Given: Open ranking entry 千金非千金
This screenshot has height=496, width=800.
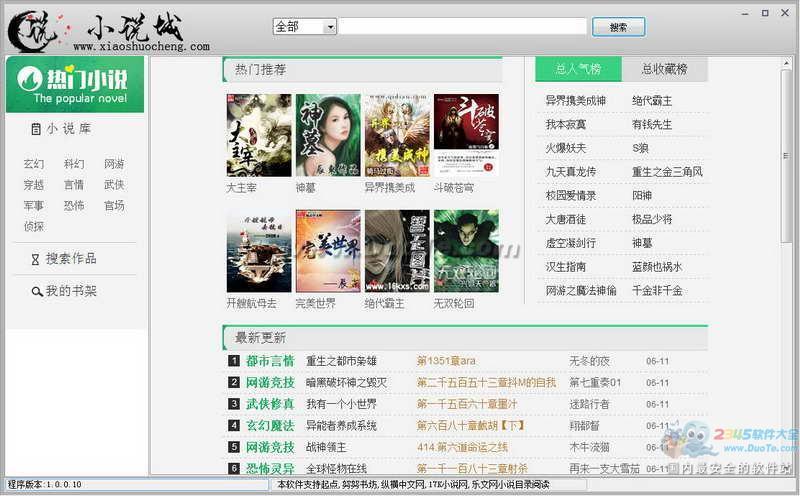Looking at the screenshot, I should (657, 291).
